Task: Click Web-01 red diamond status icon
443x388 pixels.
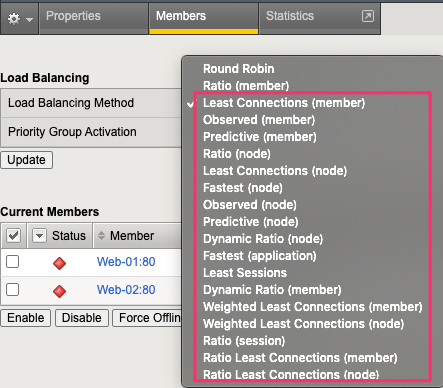Action: coord(59,263)
